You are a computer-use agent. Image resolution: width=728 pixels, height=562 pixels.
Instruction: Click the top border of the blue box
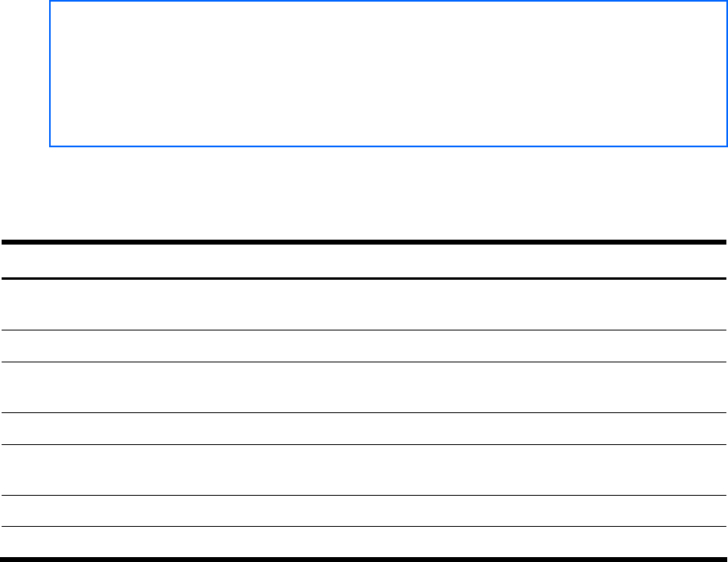[389, 2]
